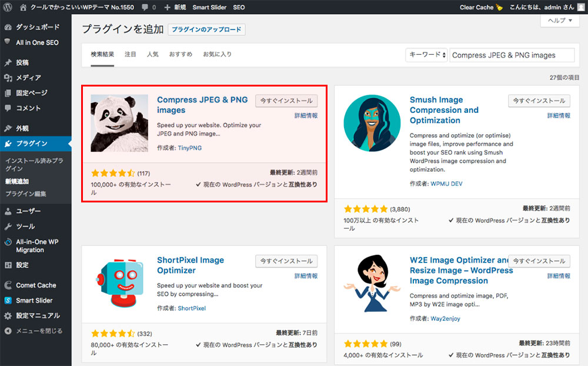Viewport: 588px width, 366px height.
Task: Open 新規追加 submenu item
Action: 17,181
